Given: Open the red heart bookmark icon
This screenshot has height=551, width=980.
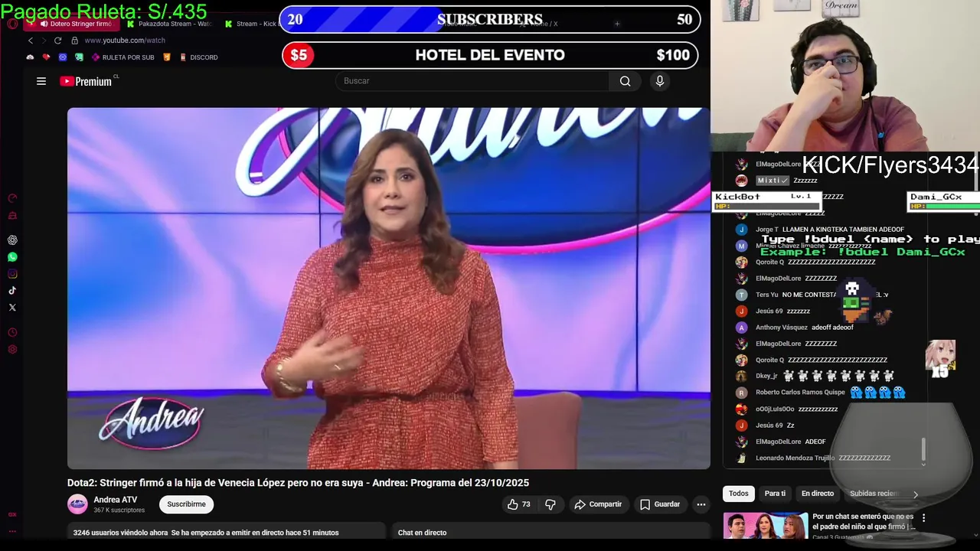Looking at the screenshot, I should tap(46, 57).
